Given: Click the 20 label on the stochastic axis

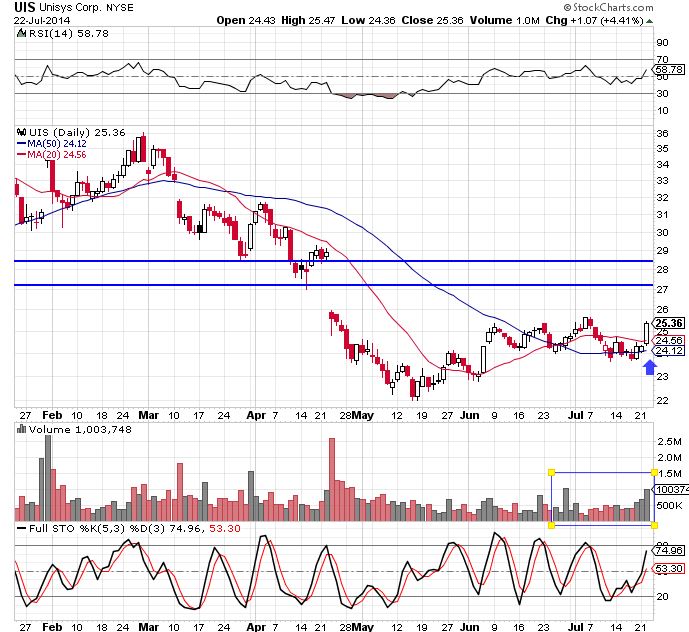Looking at the screenshot, I should coord(662,596).
